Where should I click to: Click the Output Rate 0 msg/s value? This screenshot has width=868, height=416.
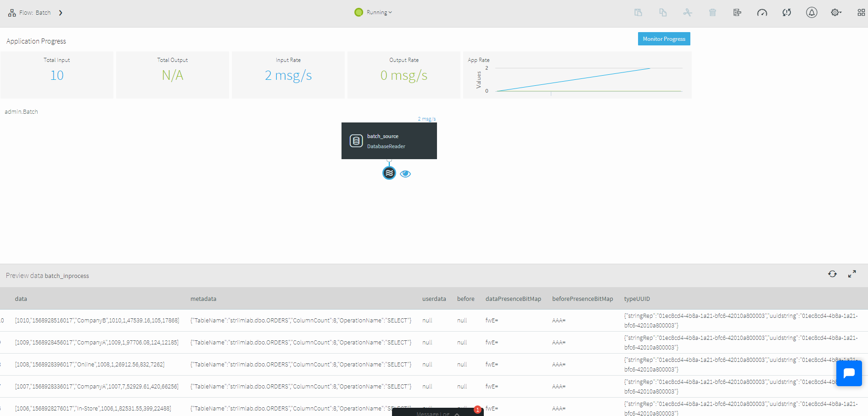tap(404, 75)
